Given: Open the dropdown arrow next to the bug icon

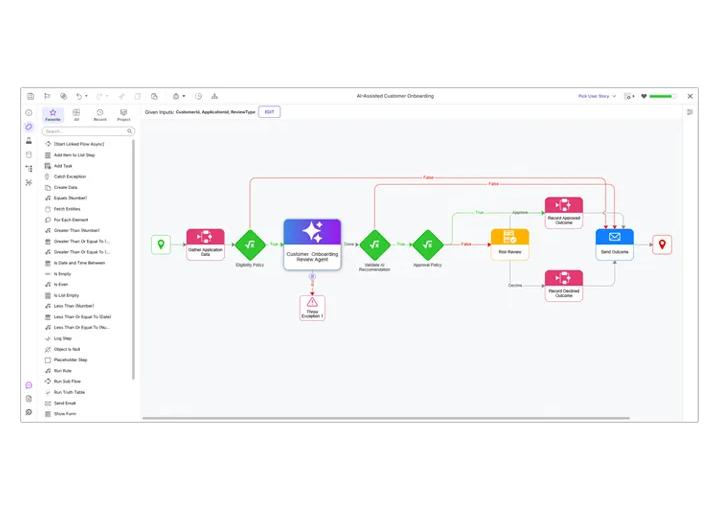Looking at the screenshot, I should coord(184,96).
